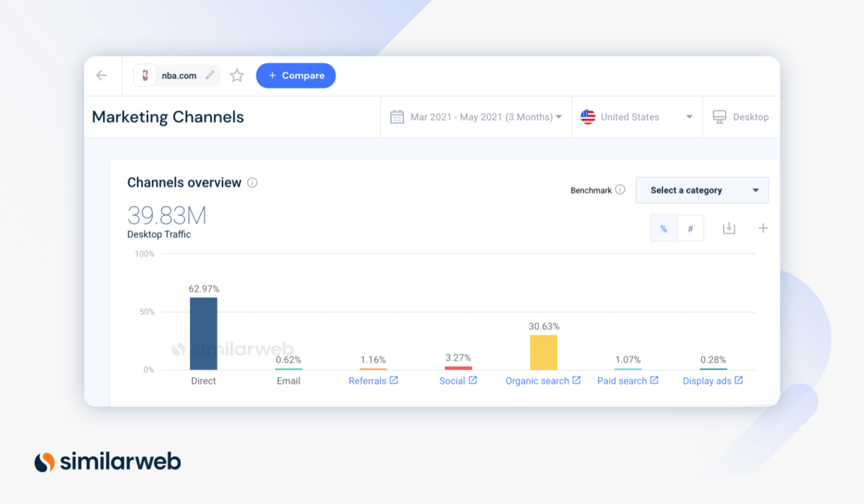This screenshot has height=504, width=864.
Task: Click the star icon to favorite nba.com
Action: click(236, 74)
